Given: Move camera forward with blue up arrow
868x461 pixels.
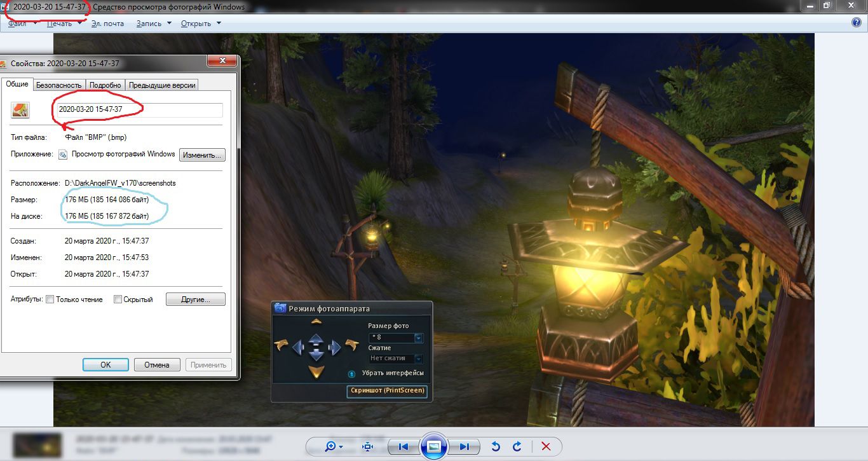Looking at the screenshot, I should (x=316, y=338).
